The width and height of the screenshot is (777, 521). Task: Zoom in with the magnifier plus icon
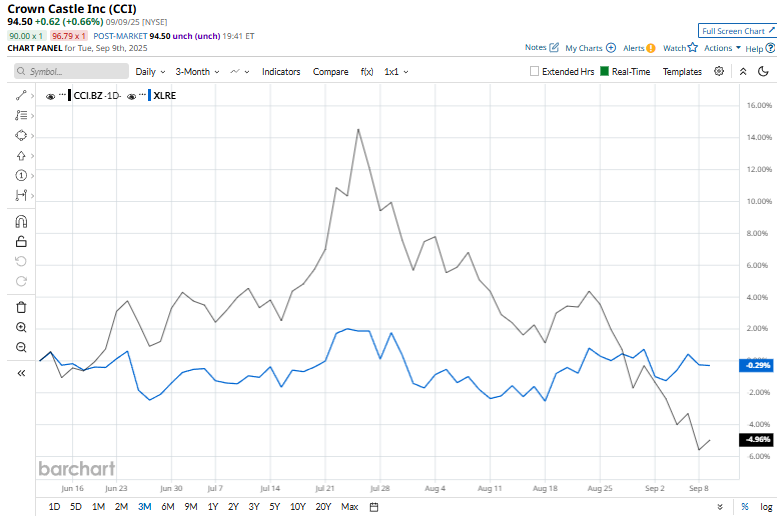tap(21, 327)
